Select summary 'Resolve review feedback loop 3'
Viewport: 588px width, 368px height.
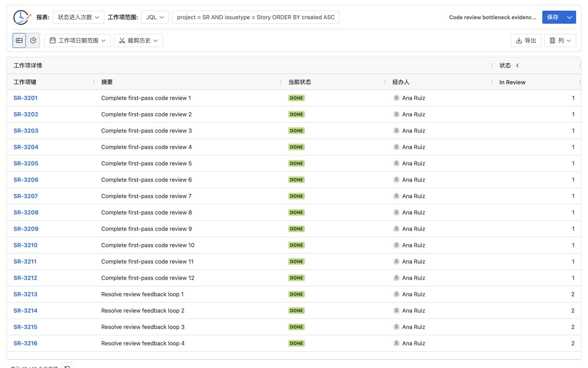[143, 327]
